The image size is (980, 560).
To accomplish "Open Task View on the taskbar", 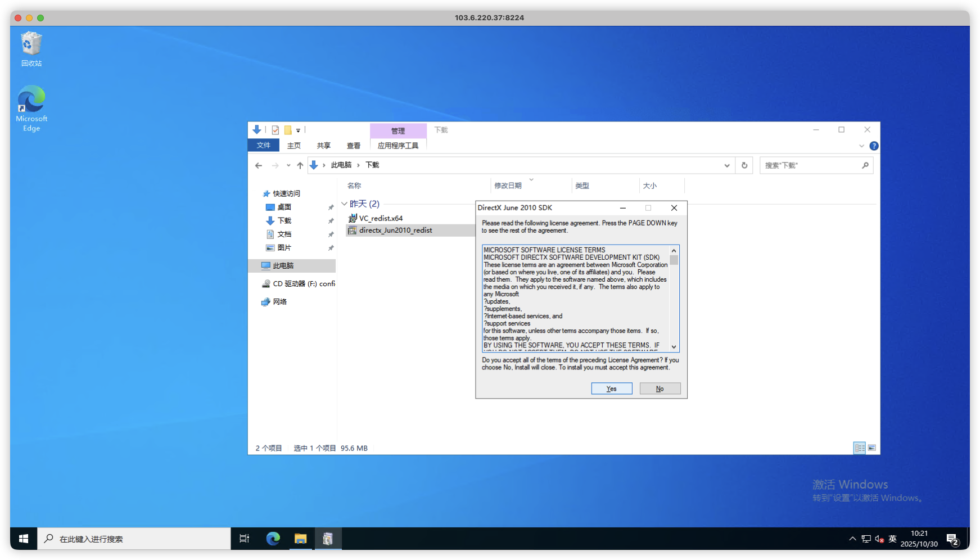I will 245,539.
